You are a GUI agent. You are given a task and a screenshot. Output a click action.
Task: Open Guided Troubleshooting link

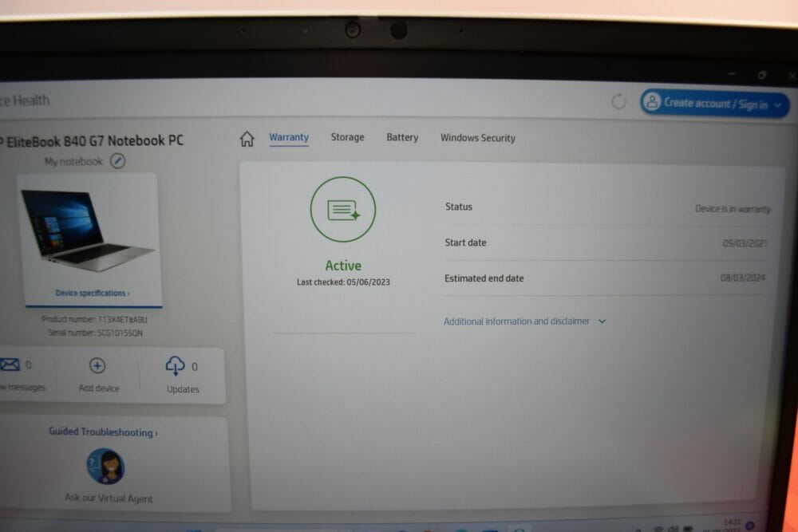click(x=103, y=432)
